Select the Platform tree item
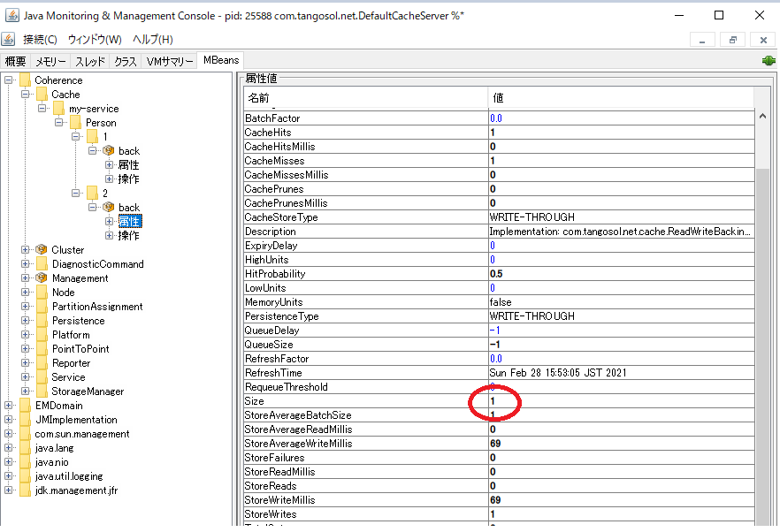 [71, 335]
